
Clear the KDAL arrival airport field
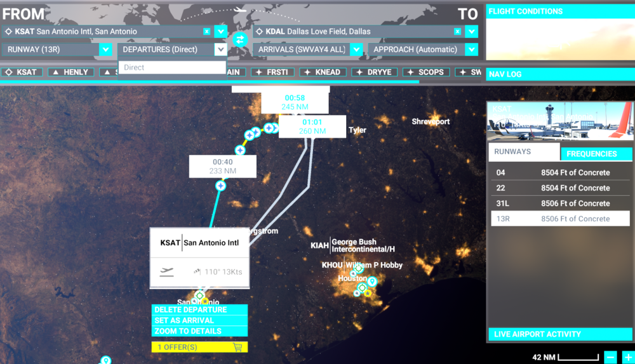(457, 32)
